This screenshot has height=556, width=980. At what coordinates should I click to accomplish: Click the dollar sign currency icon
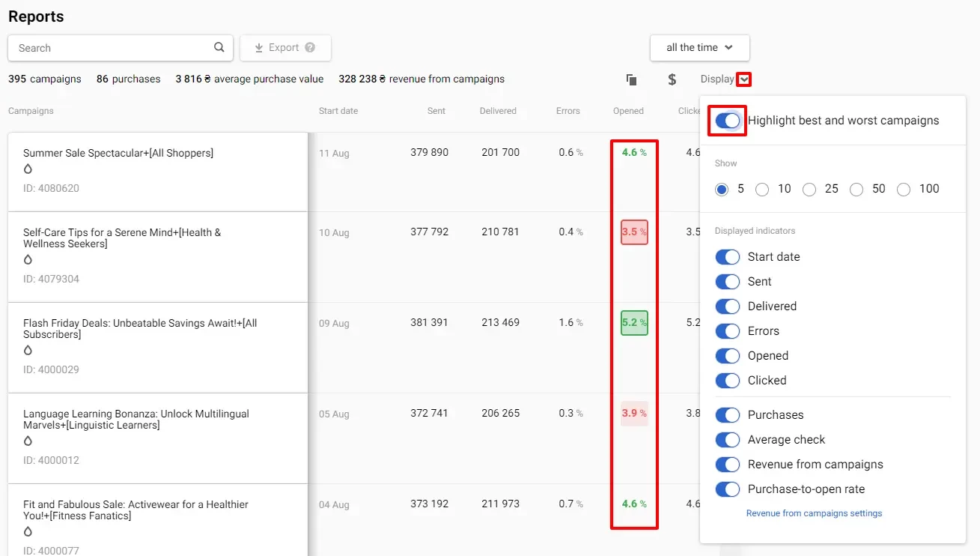click(672, 79)
